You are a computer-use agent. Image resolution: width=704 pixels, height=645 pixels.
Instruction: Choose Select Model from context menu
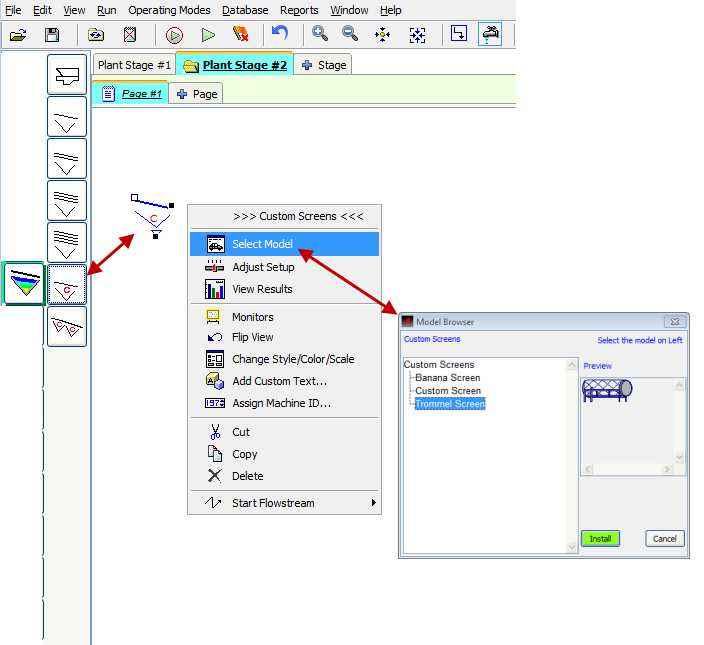[262, 244]
